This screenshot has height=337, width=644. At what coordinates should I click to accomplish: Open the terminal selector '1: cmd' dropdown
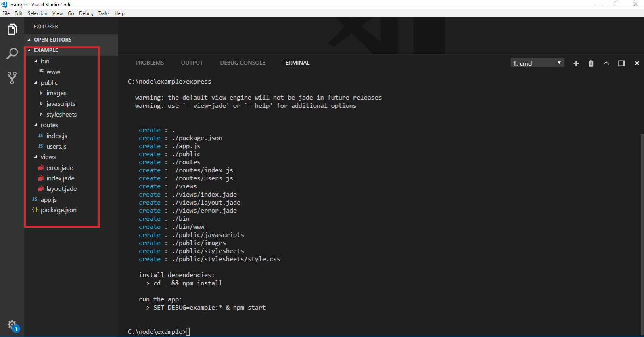coord(537,63)
